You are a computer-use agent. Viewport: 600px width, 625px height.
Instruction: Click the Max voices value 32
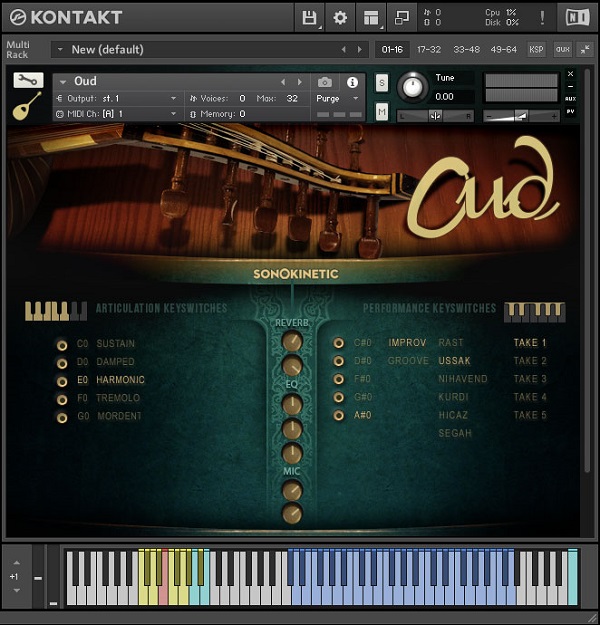tap(292, 98)
